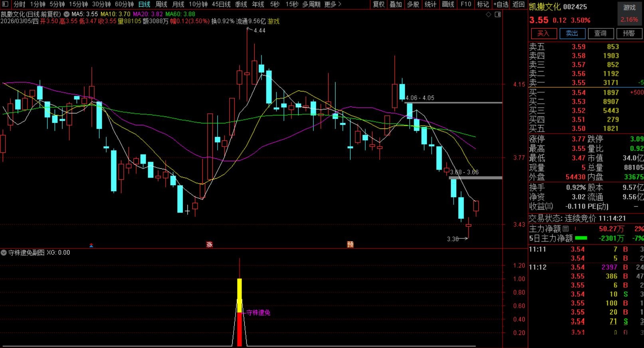
Task: Add stock via +自选 button
Action: [501, 4]
